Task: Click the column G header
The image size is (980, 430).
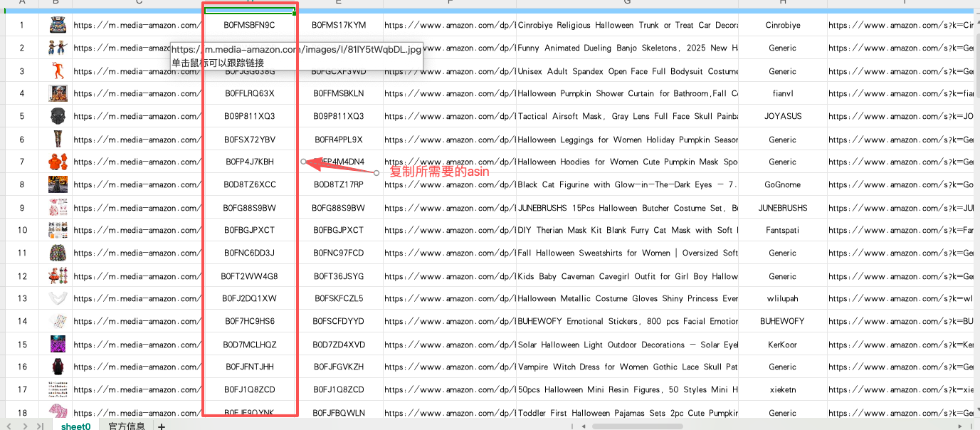Action: tap(627, 2)
